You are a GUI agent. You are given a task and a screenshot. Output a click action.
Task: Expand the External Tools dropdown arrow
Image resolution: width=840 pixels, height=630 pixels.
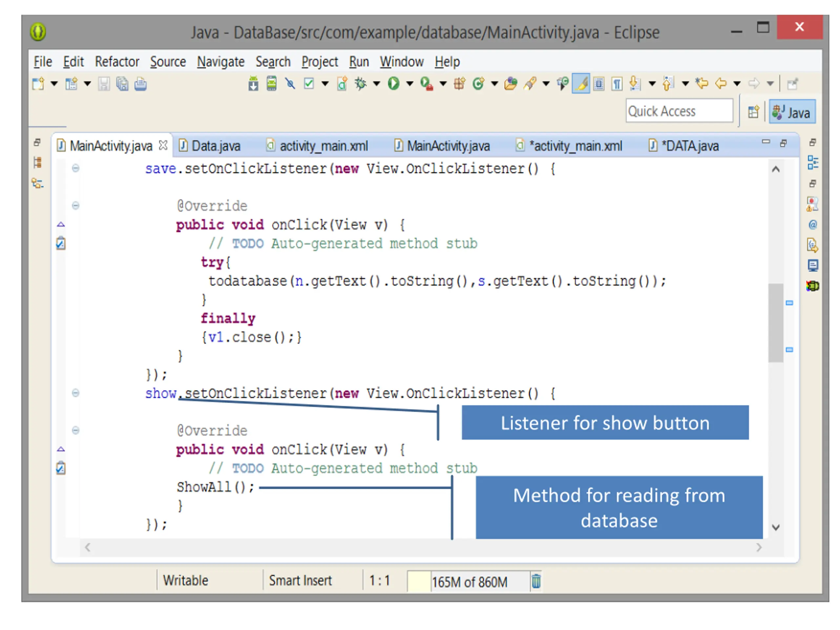point(443,84)
